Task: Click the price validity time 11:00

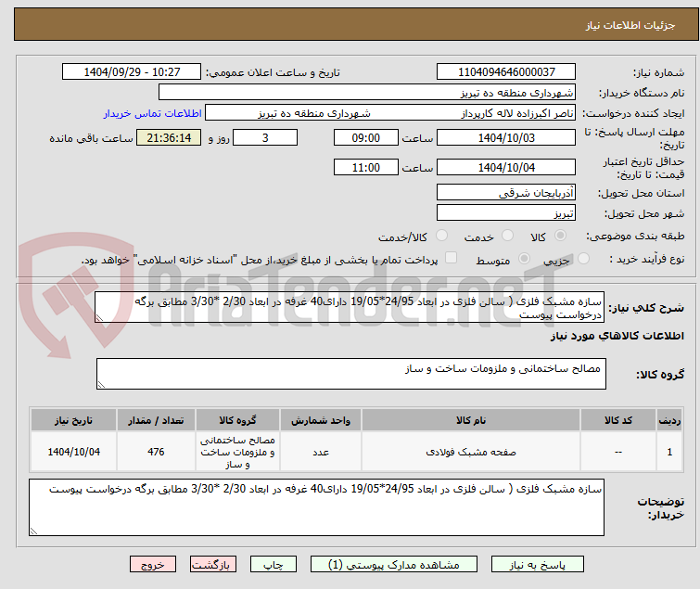Action: click(x=366, y=167)
